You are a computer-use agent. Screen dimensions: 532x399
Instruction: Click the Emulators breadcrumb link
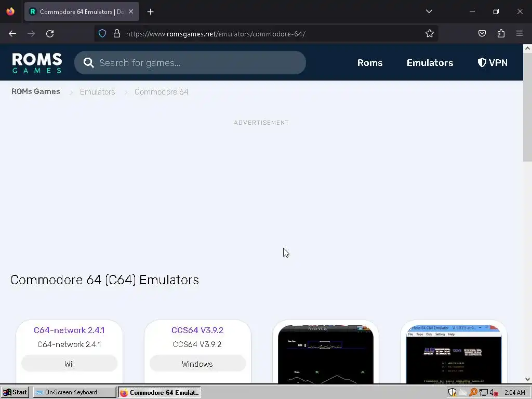tap(97, 92)
